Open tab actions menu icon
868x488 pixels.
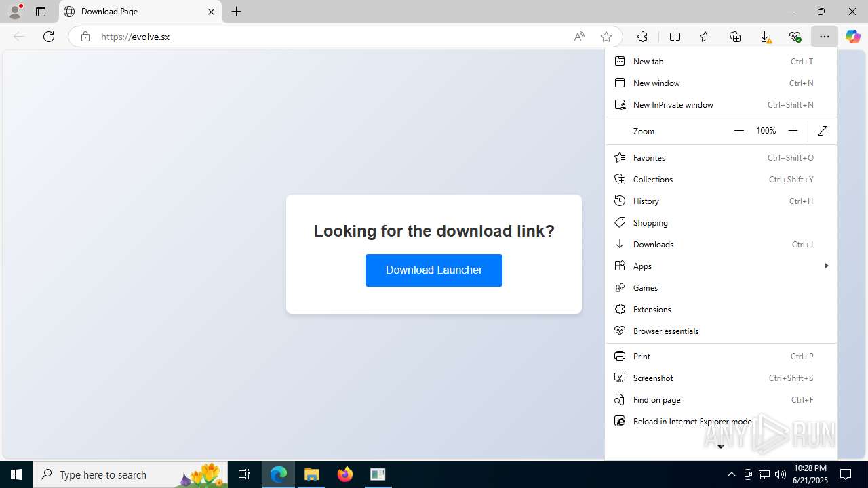[x=41, y=12]
